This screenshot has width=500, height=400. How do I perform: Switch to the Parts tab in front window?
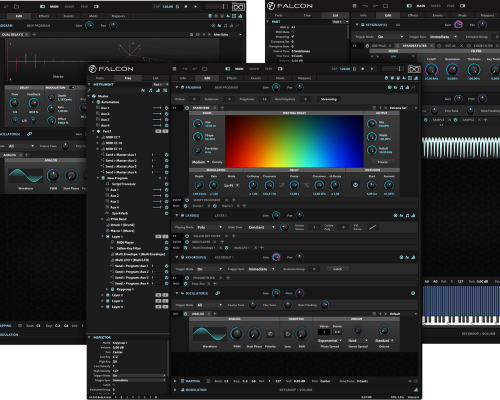100,78
